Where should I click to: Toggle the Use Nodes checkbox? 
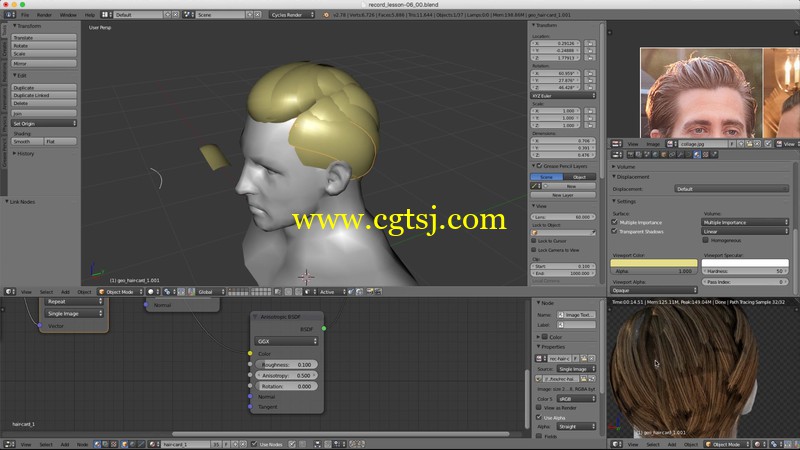[x=254, y=444]
